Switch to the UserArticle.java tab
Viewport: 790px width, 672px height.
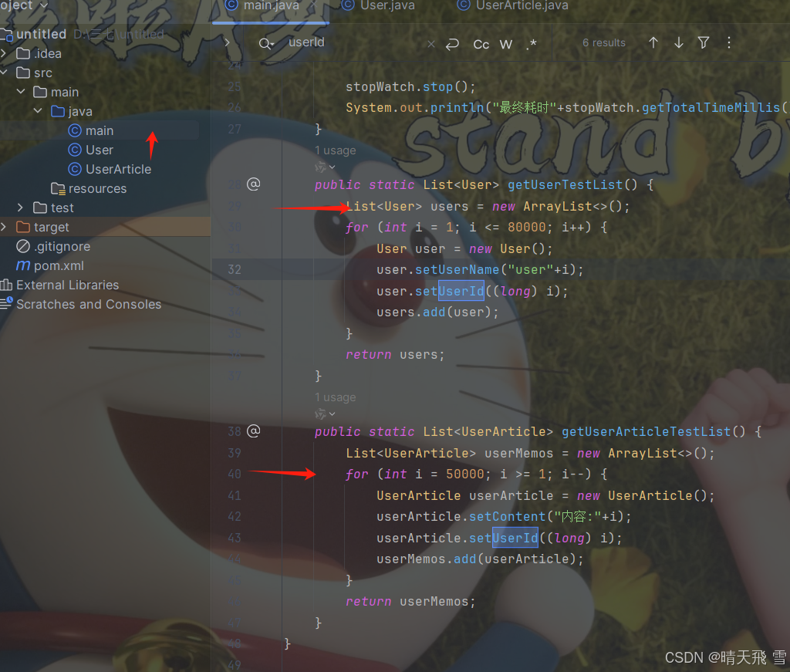click(x=512, y=5)
